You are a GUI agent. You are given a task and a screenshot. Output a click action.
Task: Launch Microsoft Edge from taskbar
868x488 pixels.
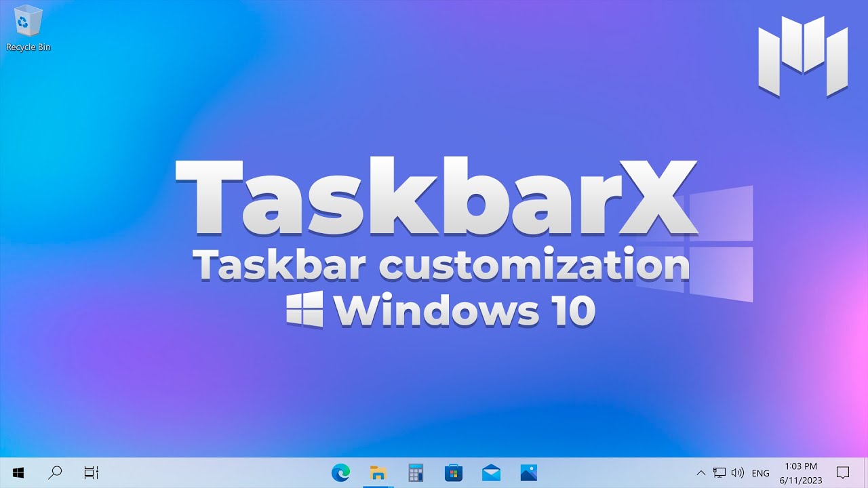pos(340,472)
